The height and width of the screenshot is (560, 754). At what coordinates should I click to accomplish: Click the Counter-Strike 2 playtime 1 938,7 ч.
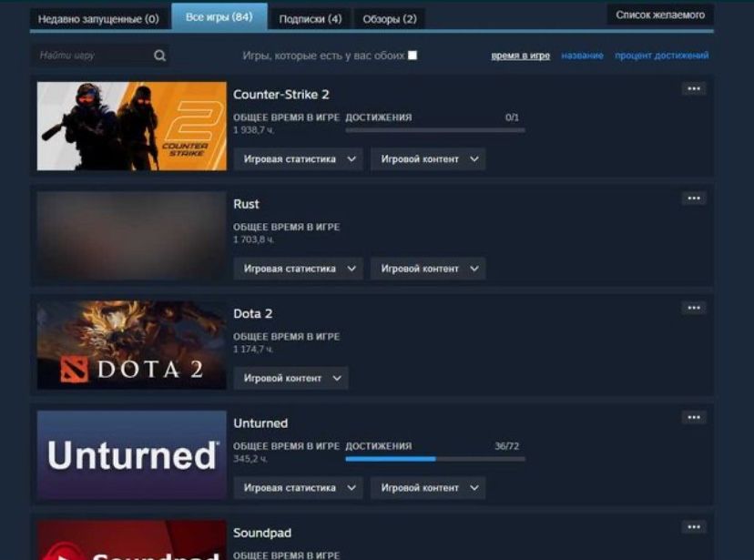pos(254,130)
